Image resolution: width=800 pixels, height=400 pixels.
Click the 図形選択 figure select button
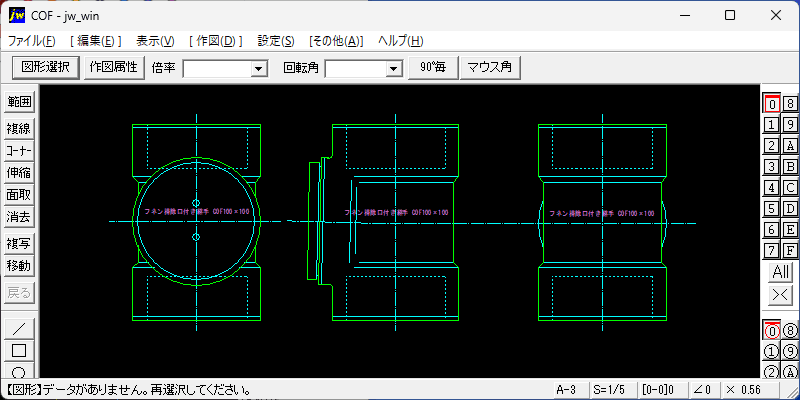(45, 67)
